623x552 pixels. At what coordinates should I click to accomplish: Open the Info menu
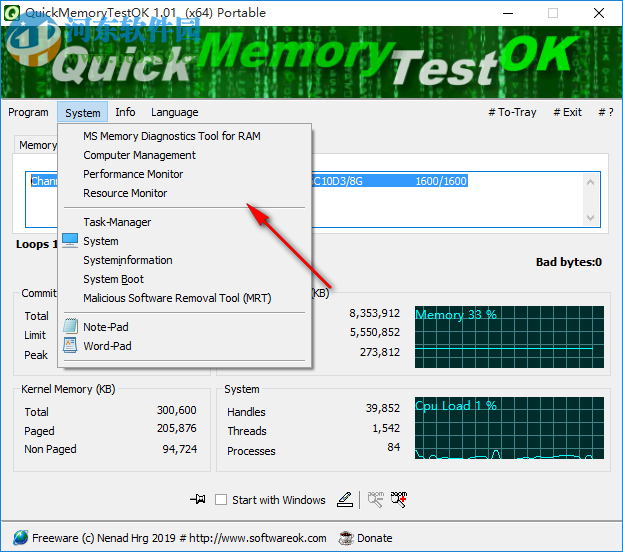125,112
